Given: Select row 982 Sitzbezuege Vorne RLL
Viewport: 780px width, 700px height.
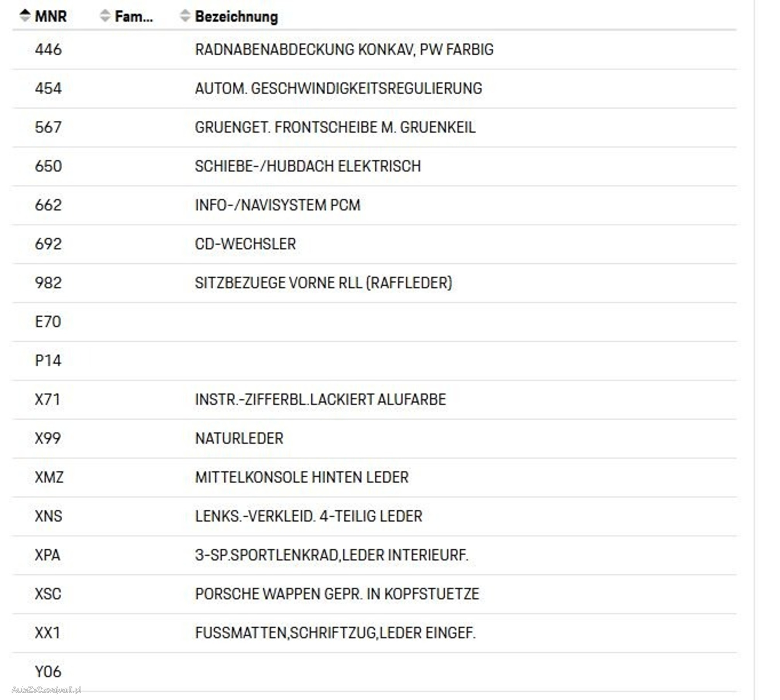Looking at the screenshot, I should tap(374, 283).
